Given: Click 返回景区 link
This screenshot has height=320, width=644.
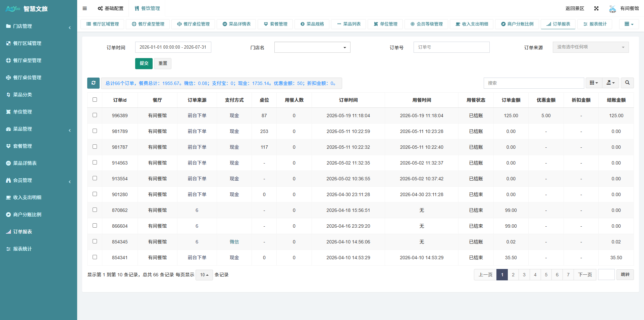Looking at the screenshot, I should [x=575, y=8].
